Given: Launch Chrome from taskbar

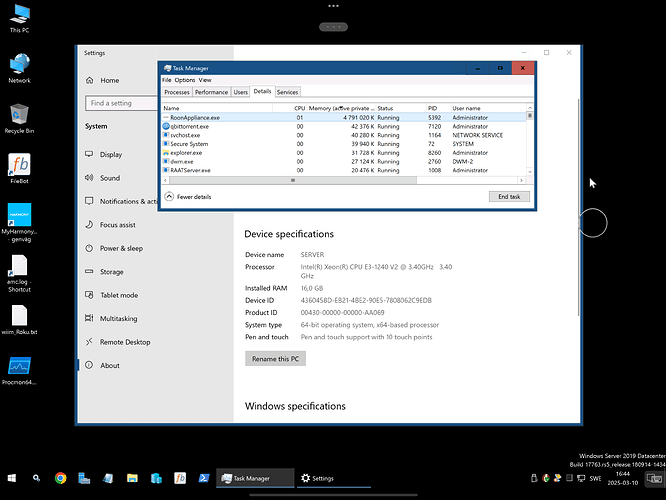Looking at the screenshot, I should (x=61, y=478).
